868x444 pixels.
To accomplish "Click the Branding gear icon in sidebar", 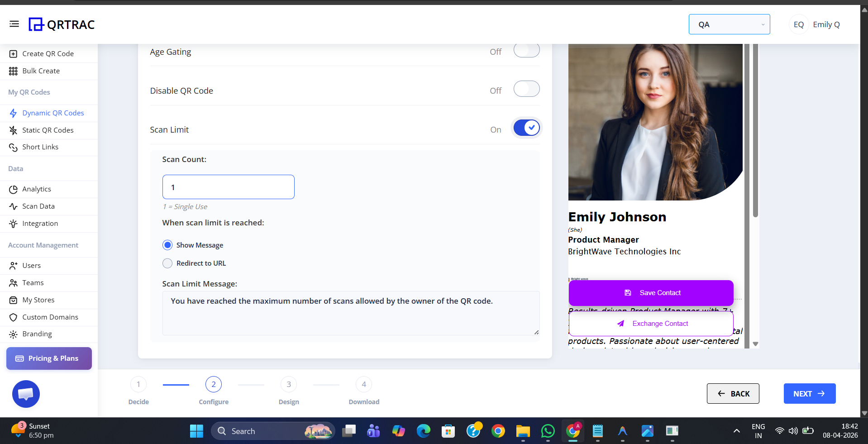I will click(13, 334).
